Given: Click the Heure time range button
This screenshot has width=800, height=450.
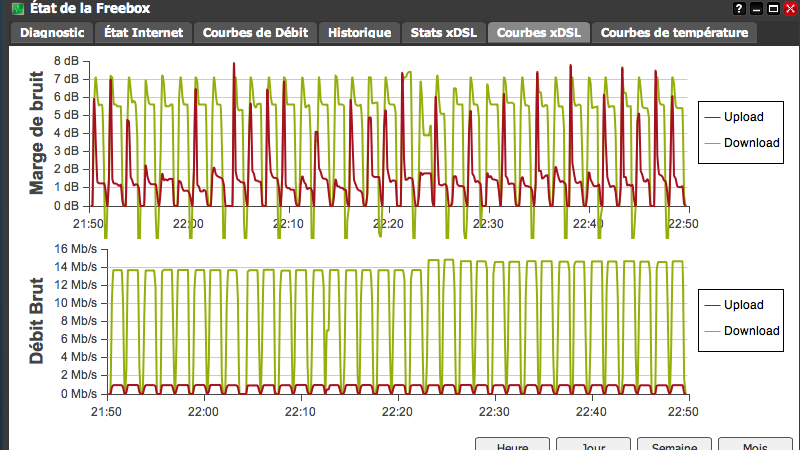Looking at the screenshot, I should click(x=512, y=445).
